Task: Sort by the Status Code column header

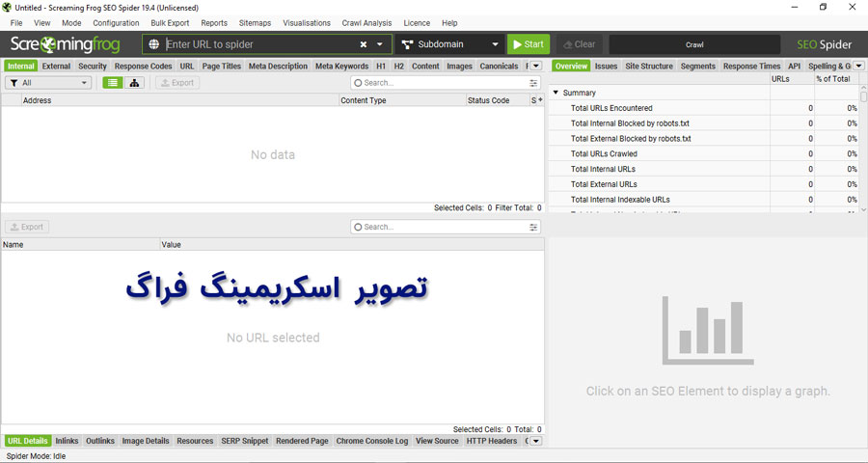Action: coord(497,100)
